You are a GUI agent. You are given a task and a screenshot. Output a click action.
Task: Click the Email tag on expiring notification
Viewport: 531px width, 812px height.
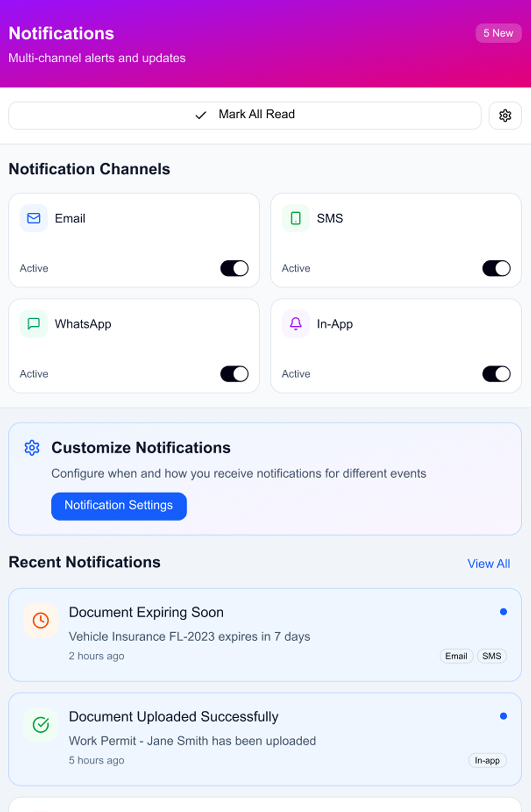click(456, 656)
